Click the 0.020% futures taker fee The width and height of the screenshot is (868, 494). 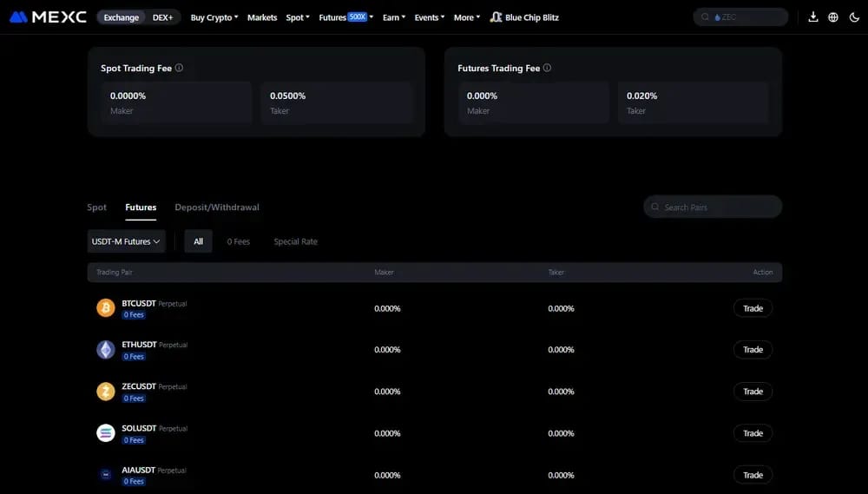642,96
